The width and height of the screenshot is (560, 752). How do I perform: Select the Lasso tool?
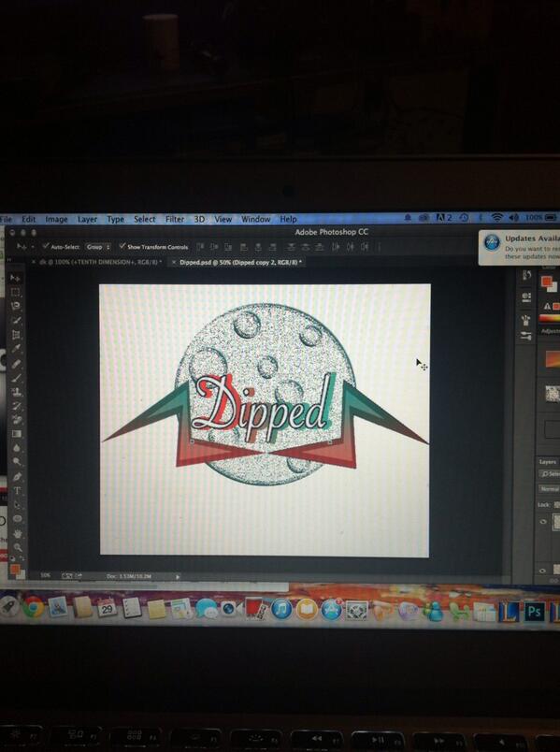pos(15,306)
